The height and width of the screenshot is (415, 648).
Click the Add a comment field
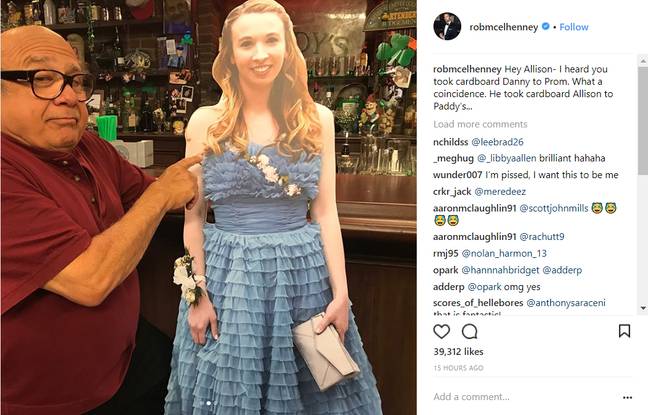525,397
